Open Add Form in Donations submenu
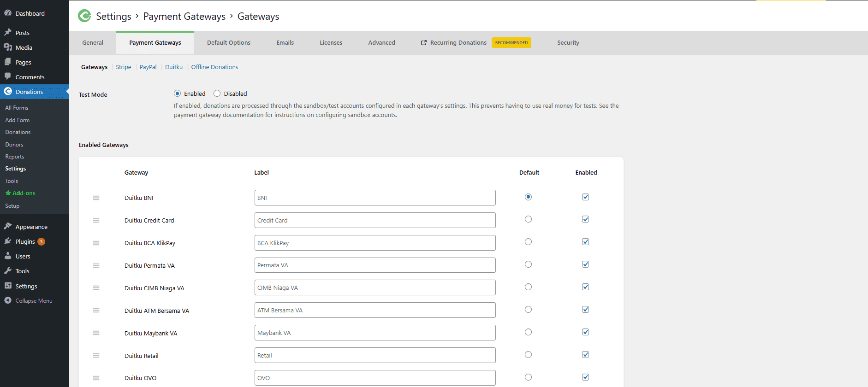The image size is (868, 387). (x=18, y=120)
